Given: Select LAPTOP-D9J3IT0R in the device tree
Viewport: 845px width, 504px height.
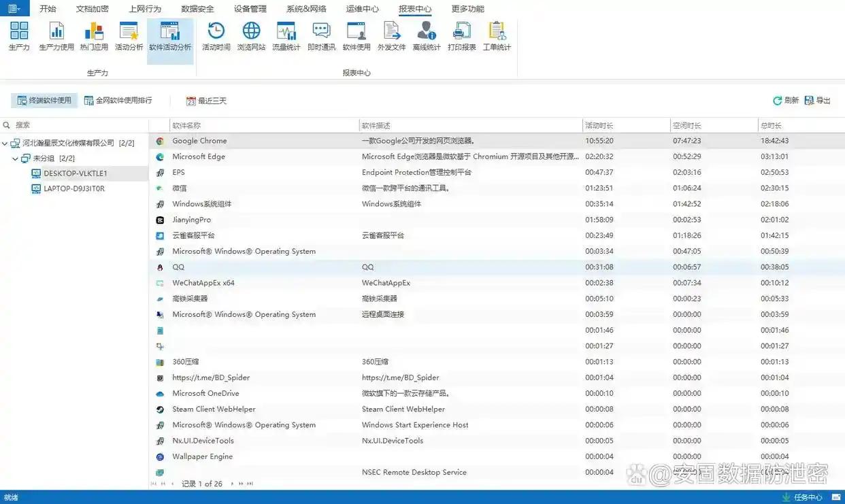Looking at the screenshot, I should (x=74, y=189).
